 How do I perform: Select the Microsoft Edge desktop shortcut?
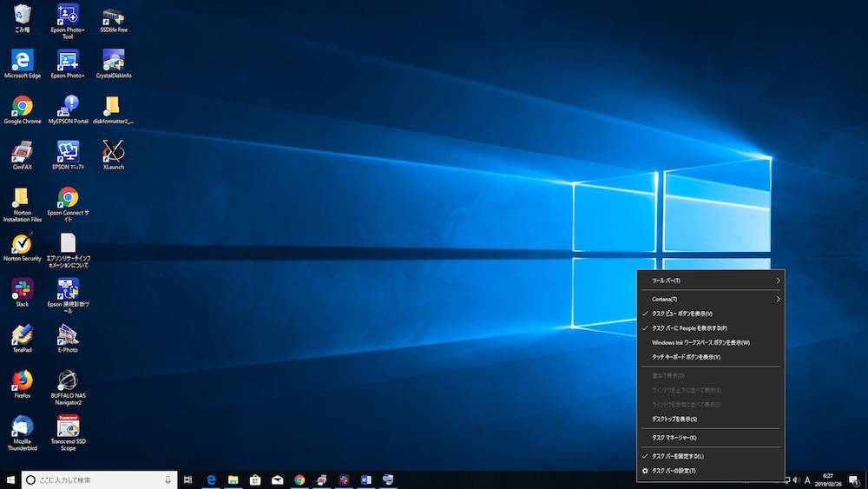(23, 63)
